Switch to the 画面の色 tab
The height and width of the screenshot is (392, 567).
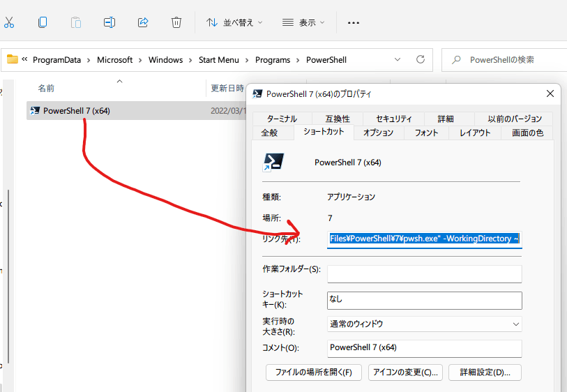(527, 133)
